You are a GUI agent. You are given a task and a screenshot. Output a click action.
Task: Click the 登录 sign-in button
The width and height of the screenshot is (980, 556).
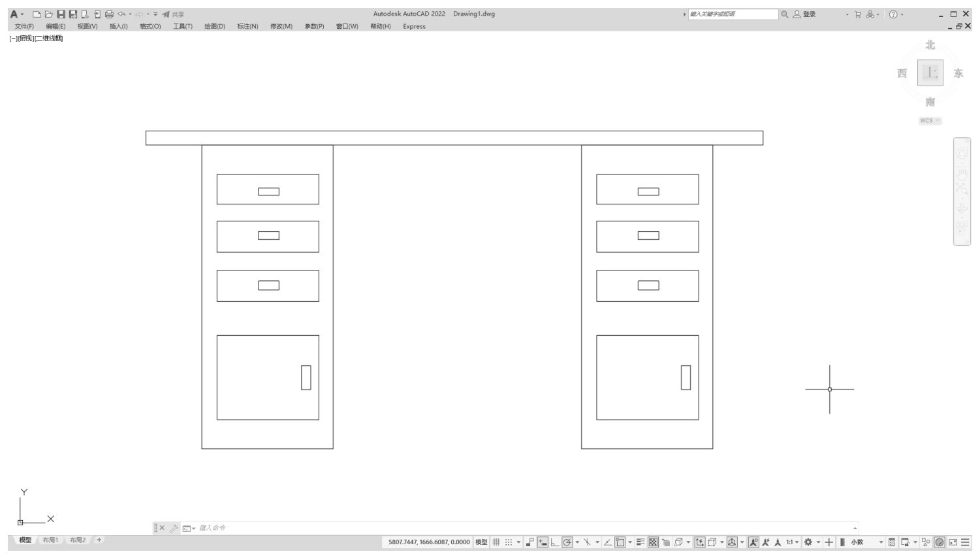point(805,14)
